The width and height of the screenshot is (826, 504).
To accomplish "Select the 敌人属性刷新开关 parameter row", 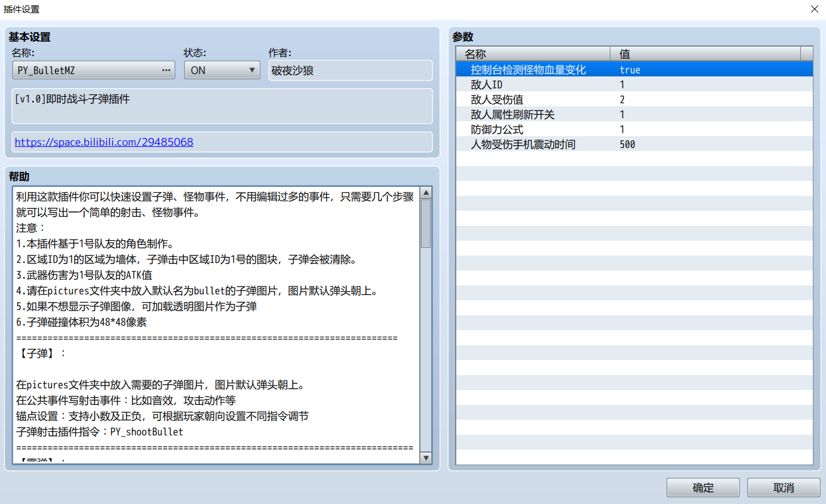I will coord(634,115).
